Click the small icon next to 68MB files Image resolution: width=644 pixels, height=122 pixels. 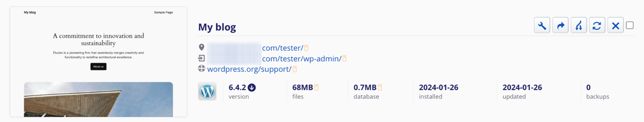tap(316, 88)
